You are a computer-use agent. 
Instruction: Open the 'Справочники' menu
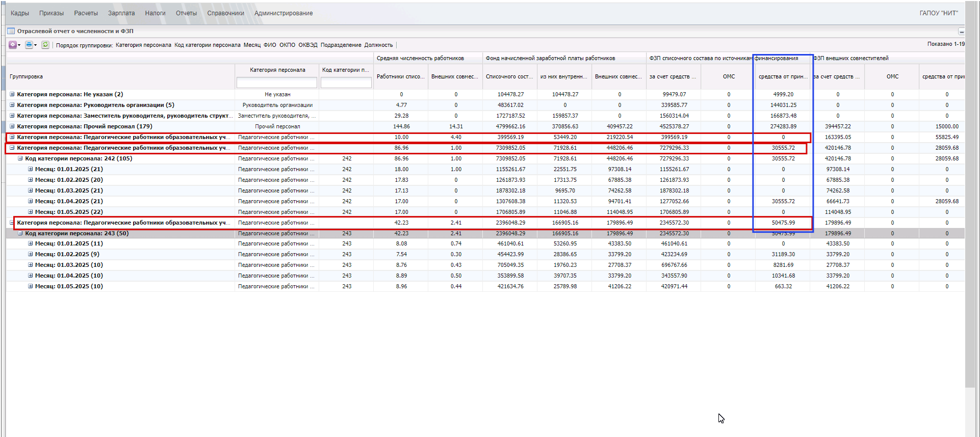coord(225,13)
